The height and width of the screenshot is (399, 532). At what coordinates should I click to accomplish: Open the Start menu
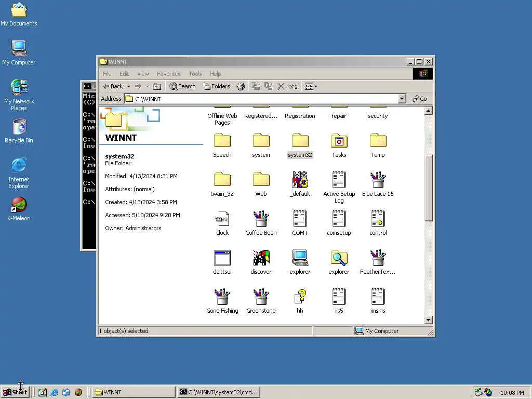tap(15, 392)
